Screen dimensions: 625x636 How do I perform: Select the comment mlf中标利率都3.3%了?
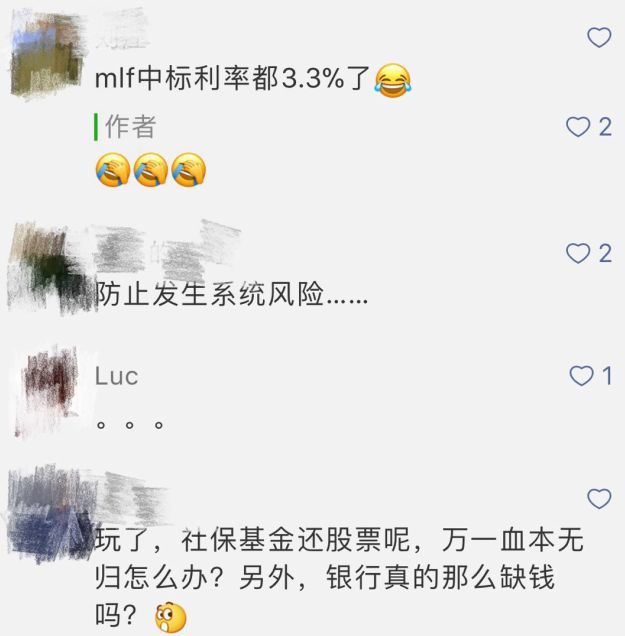[x=232, y=78]
